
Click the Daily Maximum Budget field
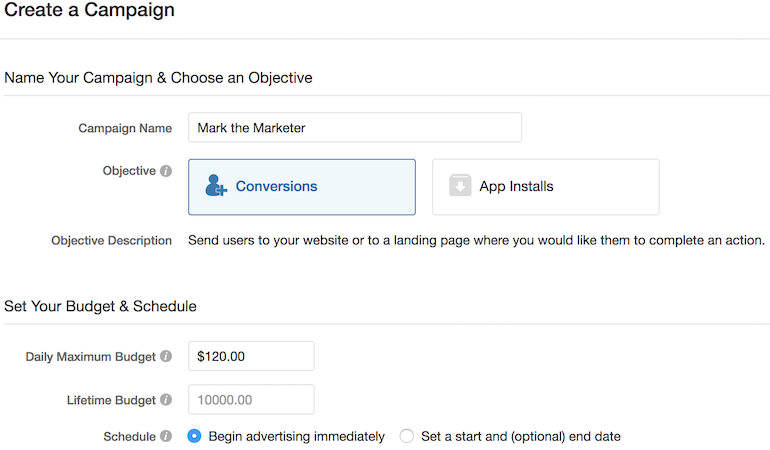[x=251, y=356]
